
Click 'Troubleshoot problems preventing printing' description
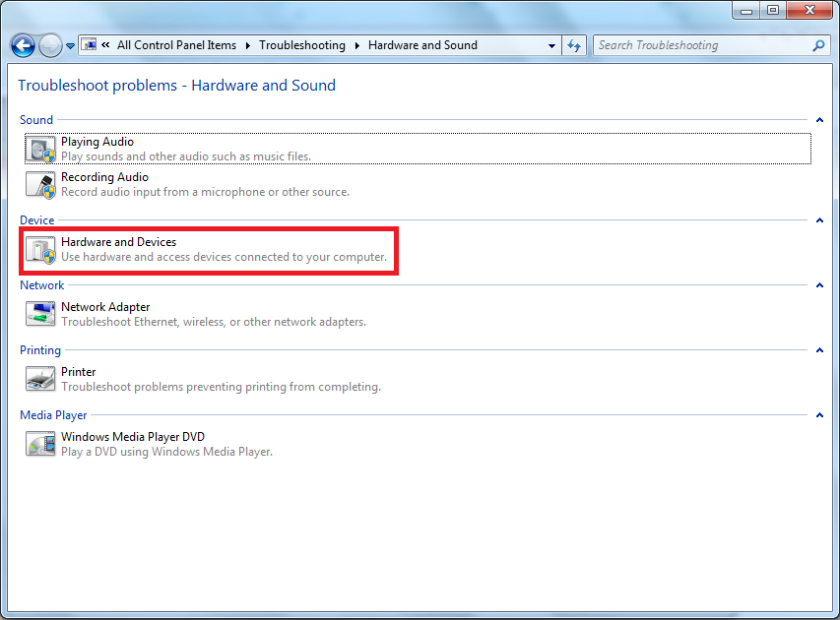(221, 387)
